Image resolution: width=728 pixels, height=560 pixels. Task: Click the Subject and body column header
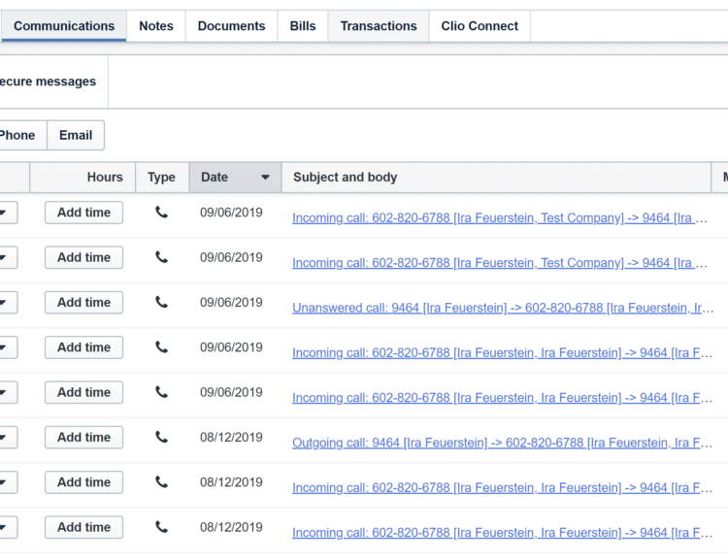pyautogui.click(x=496, y=177)
